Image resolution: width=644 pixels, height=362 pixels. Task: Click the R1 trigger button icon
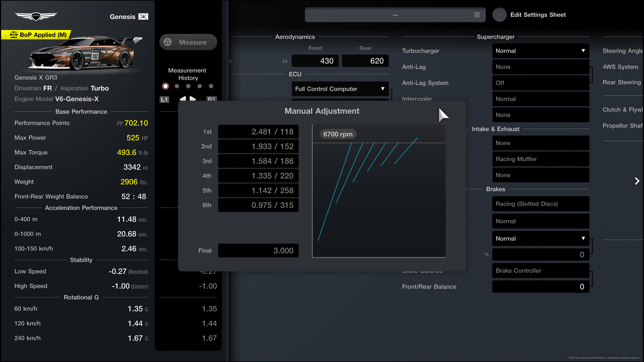click(x=212, y=99)
